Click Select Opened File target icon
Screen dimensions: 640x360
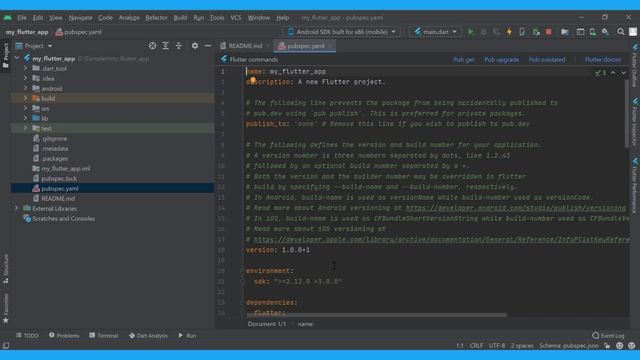click(152, 46)
